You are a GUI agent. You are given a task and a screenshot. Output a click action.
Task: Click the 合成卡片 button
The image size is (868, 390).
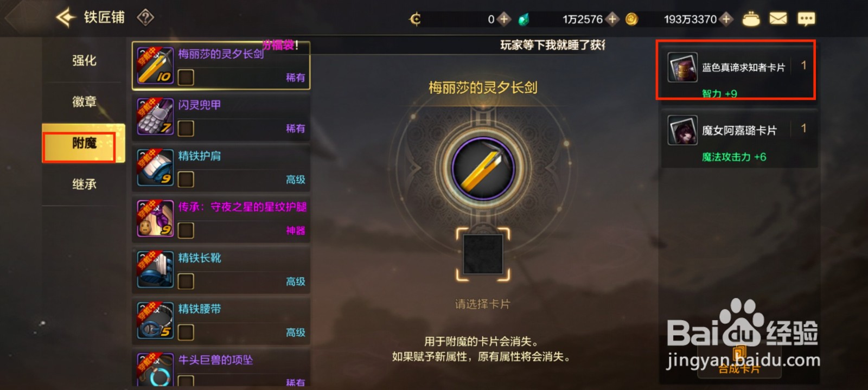(738, 367)
